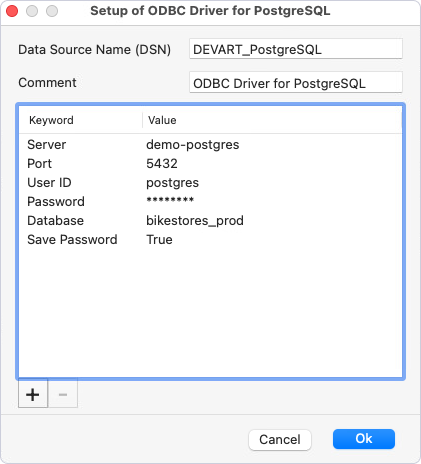Click the masked password value
Screen dimensions: 421x464
click(170, 201)
